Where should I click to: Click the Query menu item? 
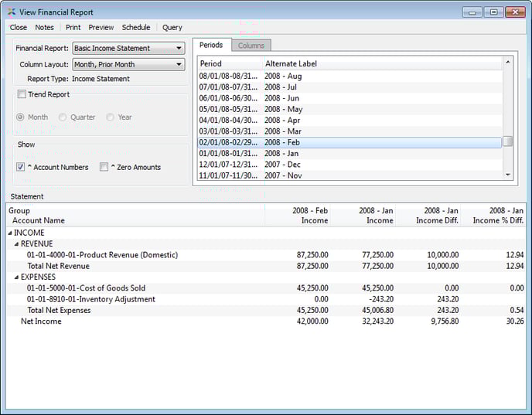(172, 28)
